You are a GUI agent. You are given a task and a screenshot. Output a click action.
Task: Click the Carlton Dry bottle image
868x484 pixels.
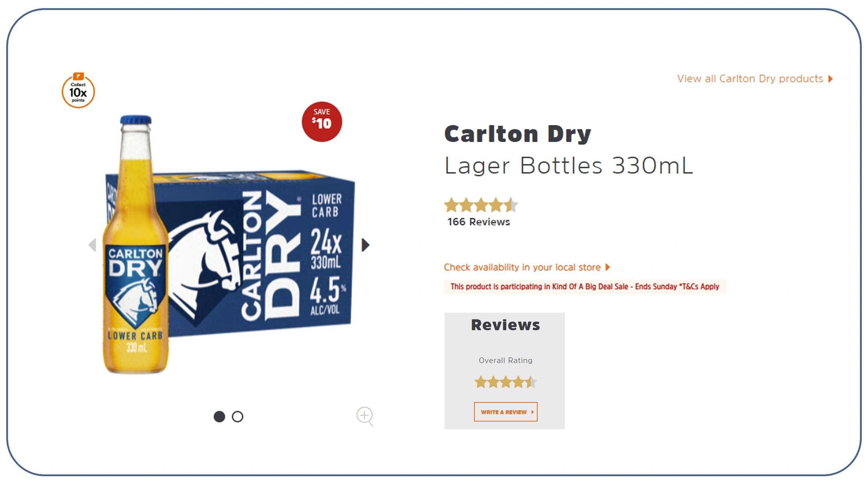(x=135, y=244)
